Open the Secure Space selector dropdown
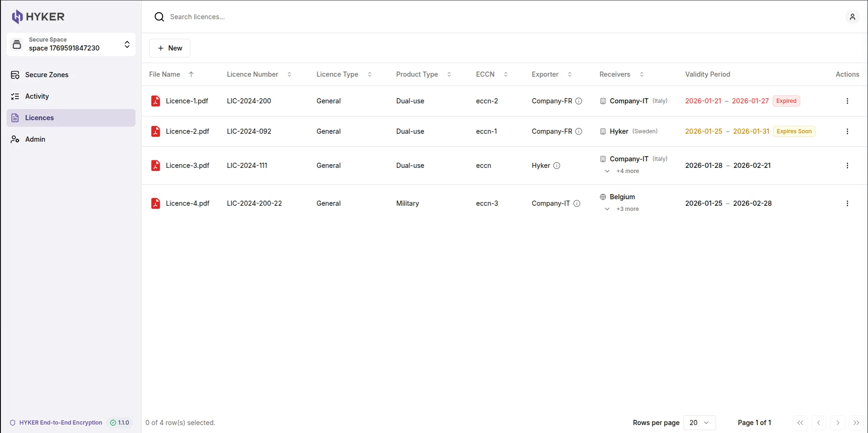This screenshot has width=868, height=433. coord(71,44)
